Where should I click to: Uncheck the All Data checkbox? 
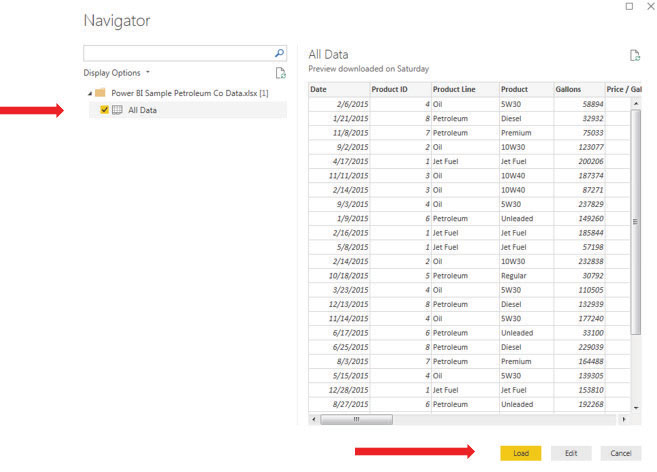(x=104, y=110)
